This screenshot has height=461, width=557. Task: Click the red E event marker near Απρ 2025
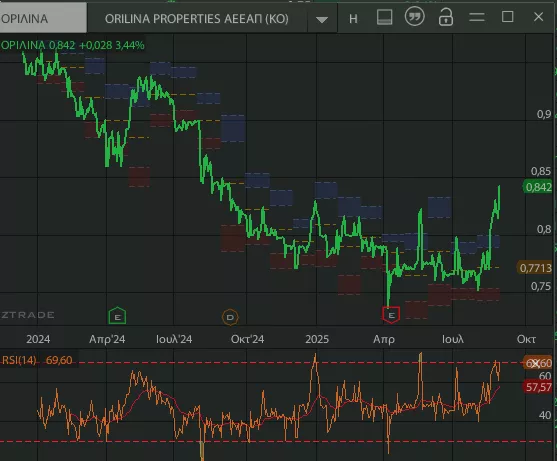pyautogui.click(x=391, y=315)
